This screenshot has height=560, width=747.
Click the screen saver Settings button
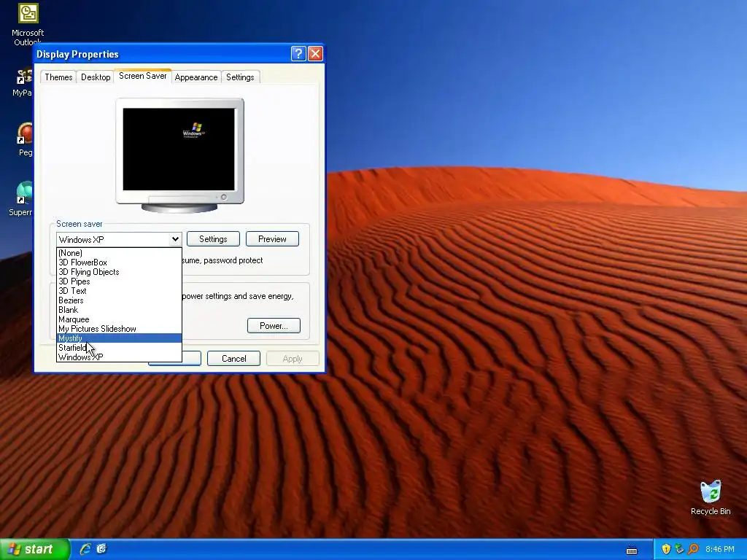tap(213, 239)
